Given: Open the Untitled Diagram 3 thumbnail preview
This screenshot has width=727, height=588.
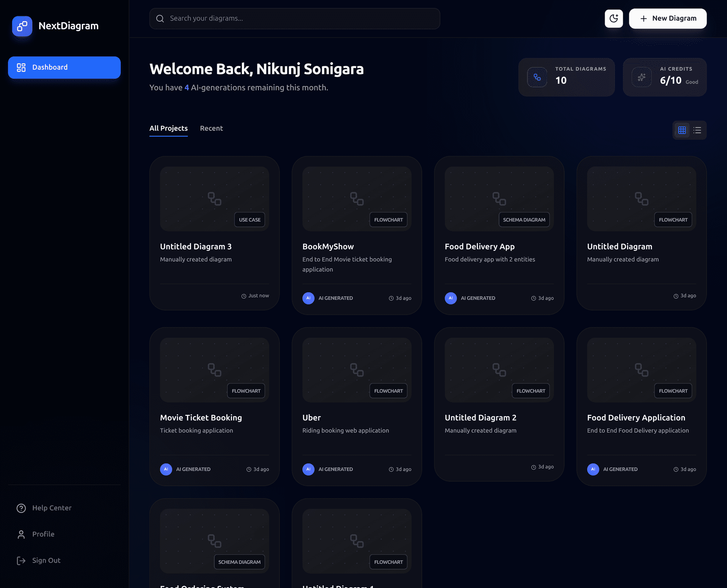Looking at the screenshot, I should (x=214, y=199).
